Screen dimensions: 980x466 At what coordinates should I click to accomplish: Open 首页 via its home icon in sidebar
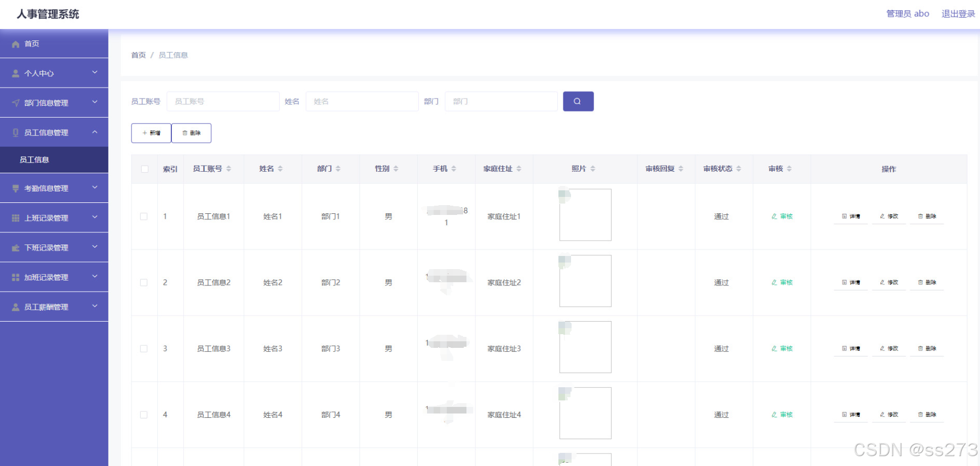pyautogui.click(x=15, y=44)
